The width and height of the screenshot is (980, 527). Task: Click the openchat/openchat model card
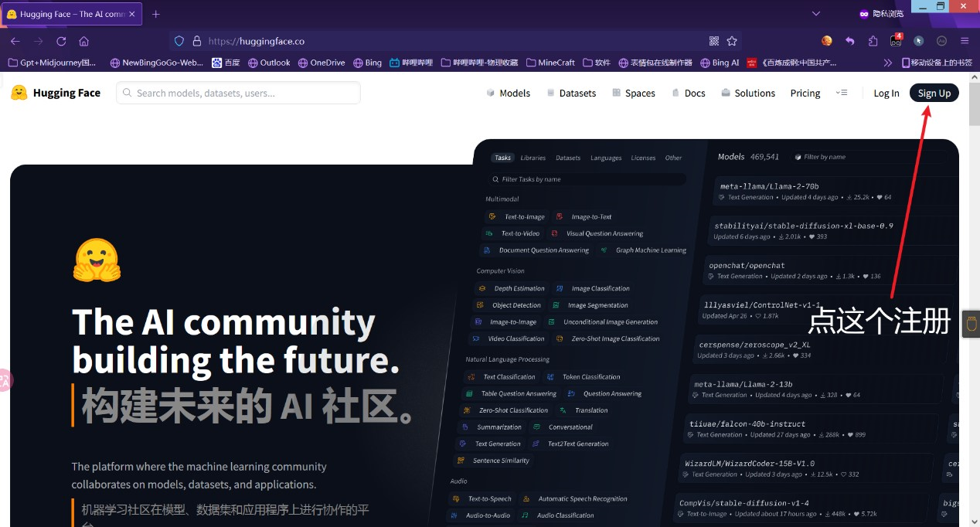[830, 270]
